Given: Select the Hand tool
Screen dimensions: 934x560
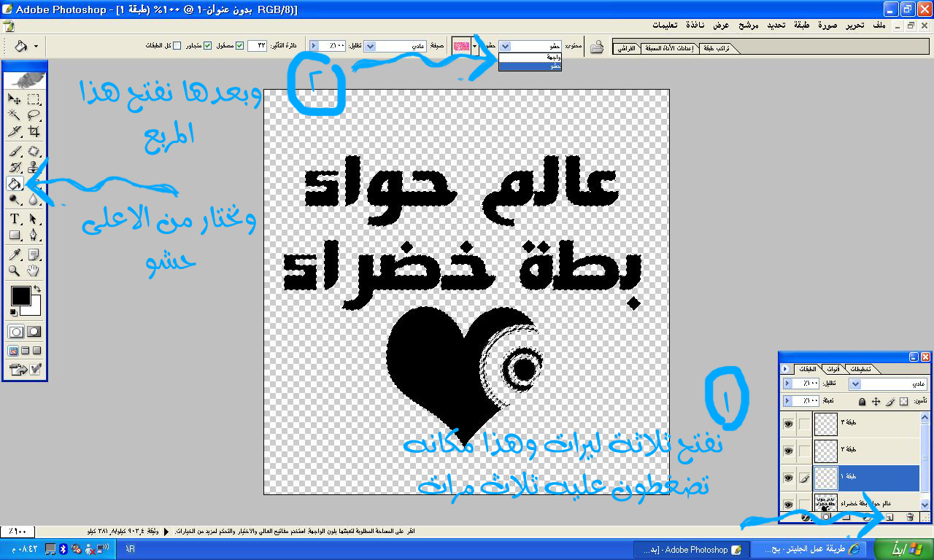Looking at the screenshot, I should (x=34, y=271).
